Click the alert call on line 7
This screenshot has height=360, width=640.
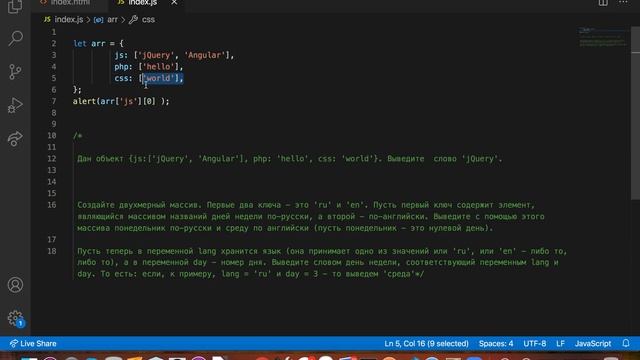point(121,101)
